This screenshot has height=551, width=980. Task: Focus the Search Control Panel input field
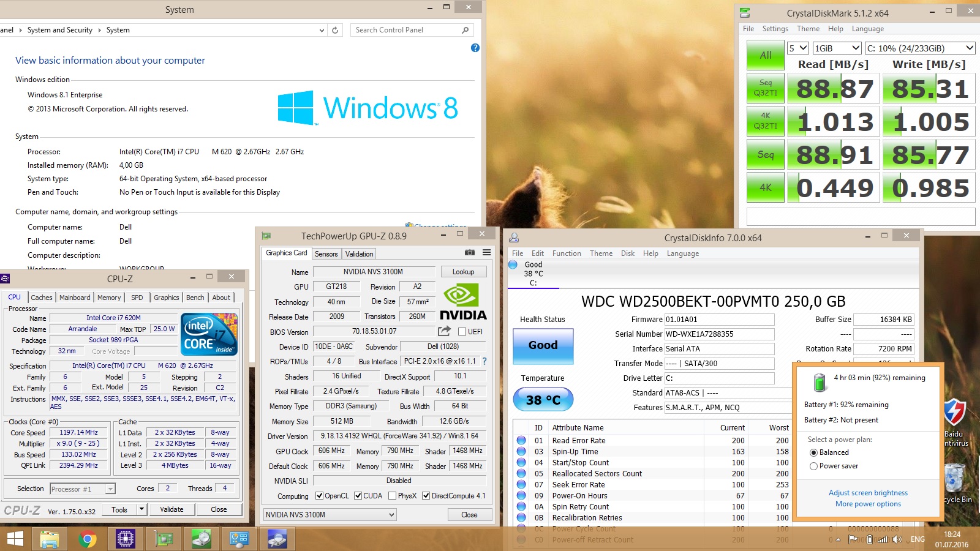tap(407, 30)
